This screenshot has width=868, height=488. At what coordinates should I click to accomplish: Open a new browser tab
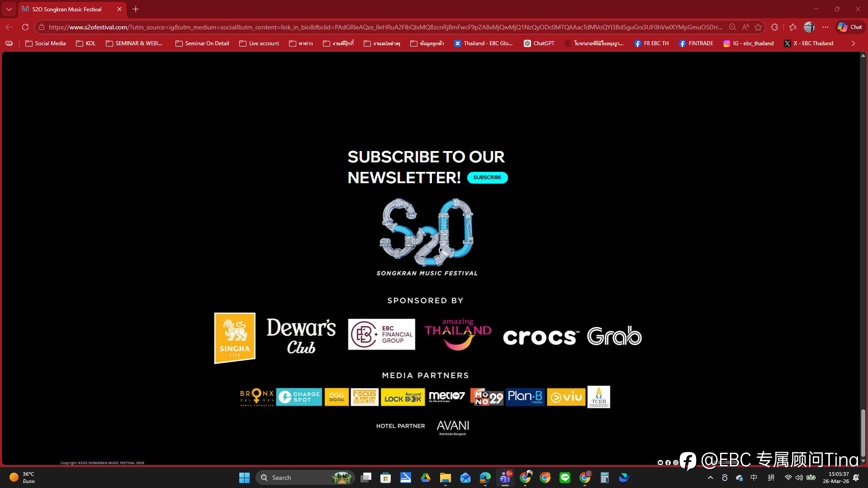pyautogui.click(x=136, y=9)
